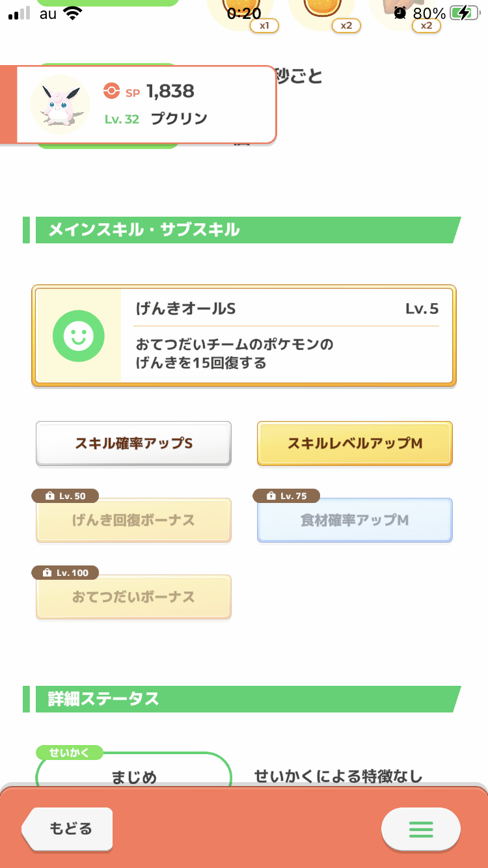Tap the Lv. 50 lock badge
This screenshot has height=868, width=488.
coord(65,496)
